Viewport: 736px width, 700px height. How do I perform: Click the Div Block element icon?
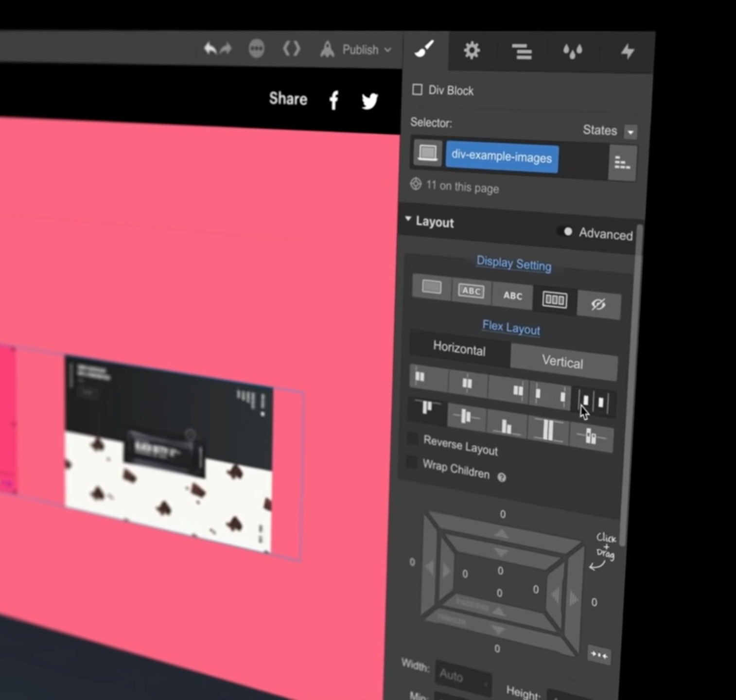[417, 89]
